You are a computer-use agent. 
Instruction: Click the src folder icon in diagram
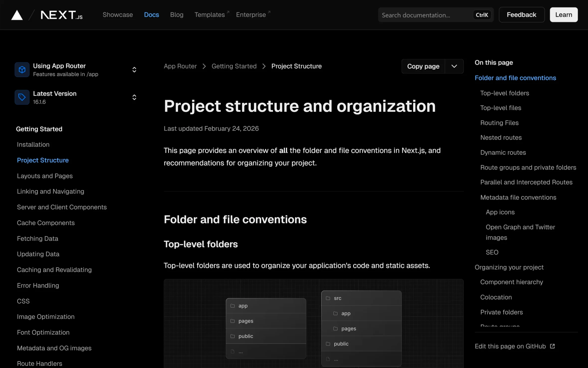pos(328,298)
